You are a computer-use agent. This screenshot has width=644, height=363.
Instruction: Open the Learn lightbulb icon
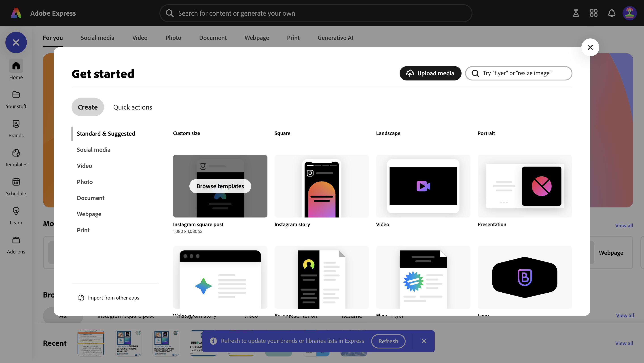16,211
